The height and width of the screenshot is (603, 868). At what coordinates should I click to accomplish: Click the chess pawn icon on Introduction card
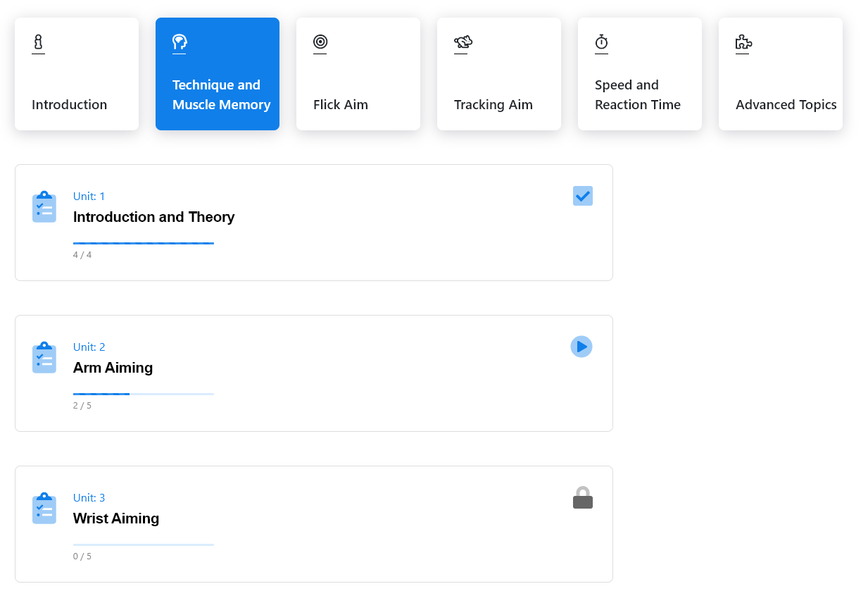38,42
